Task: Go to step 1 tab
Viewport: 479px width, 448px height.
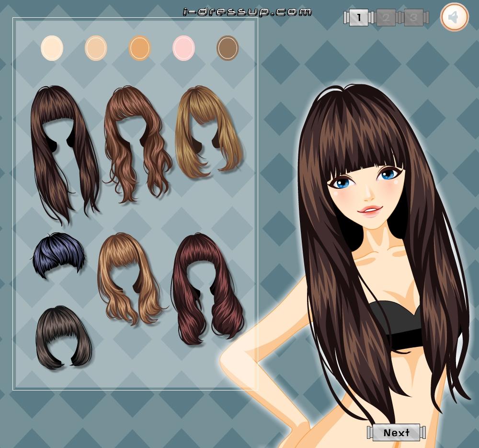Action: pos(359,18)
